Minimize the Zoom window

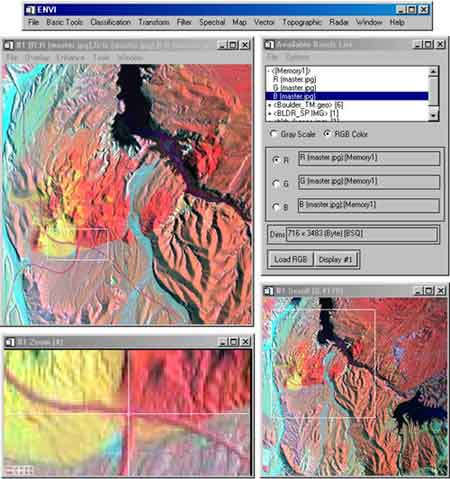[x=222, y=342]
